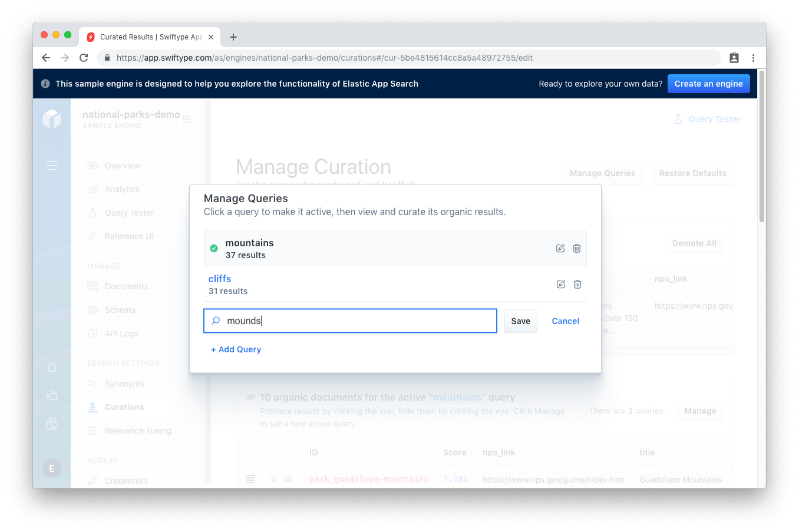Open Overview in the sidebar

tap(123, 166)
